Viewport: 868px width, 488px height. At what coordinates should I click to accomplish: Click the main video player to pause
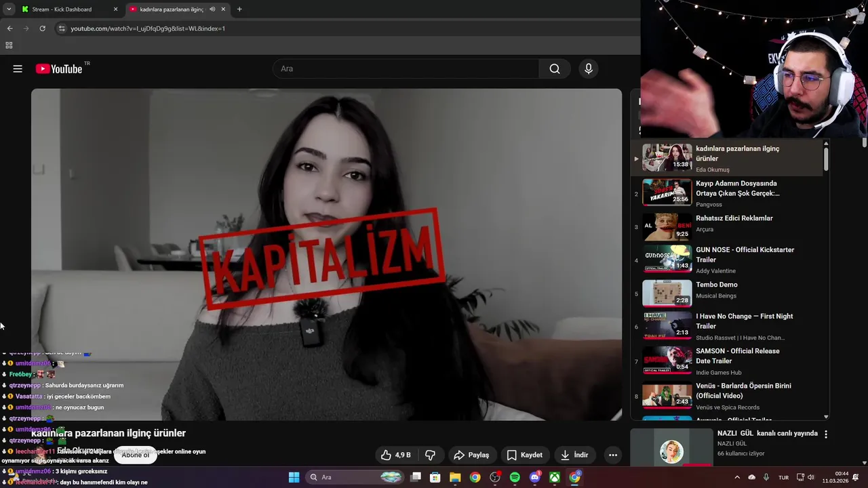pos(326,254)
